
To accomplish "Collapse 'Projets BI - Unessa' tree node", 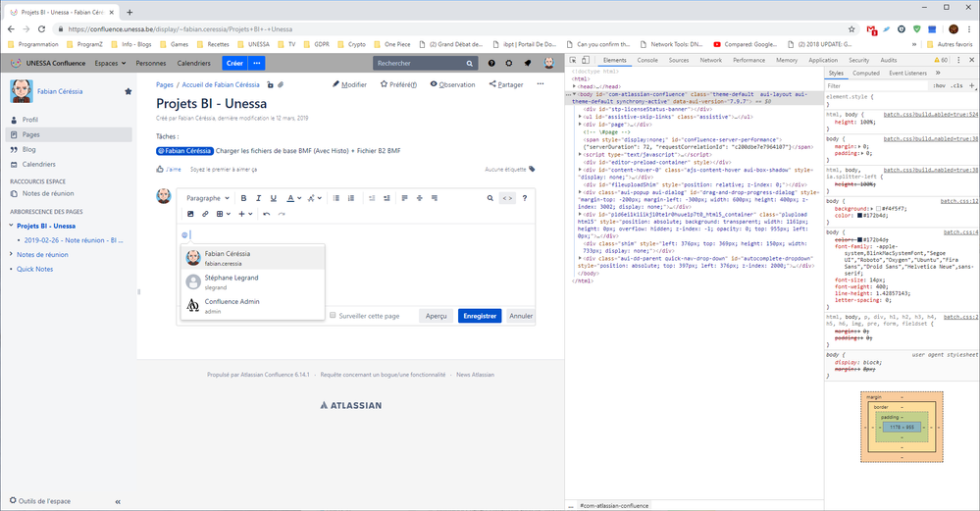I will tap(11, 226).
